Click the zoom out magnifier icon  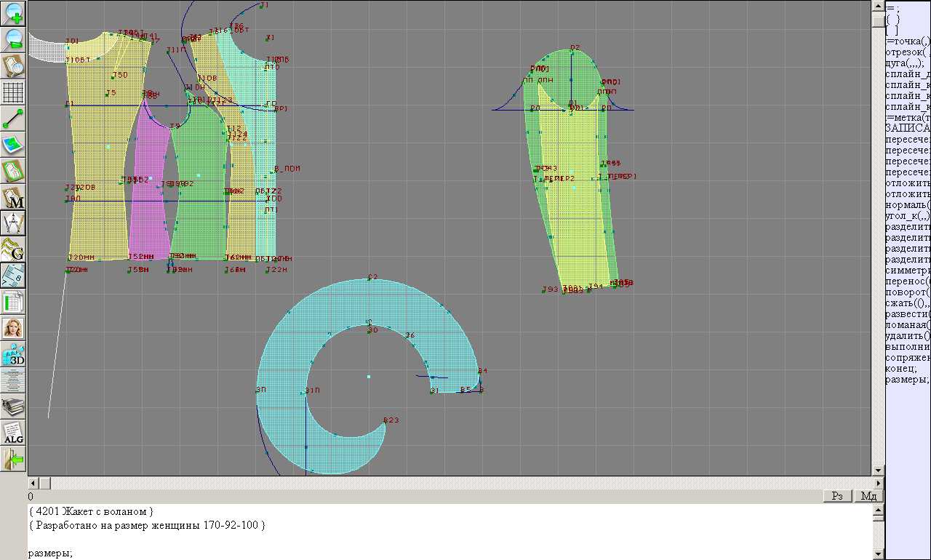(14, 40)
